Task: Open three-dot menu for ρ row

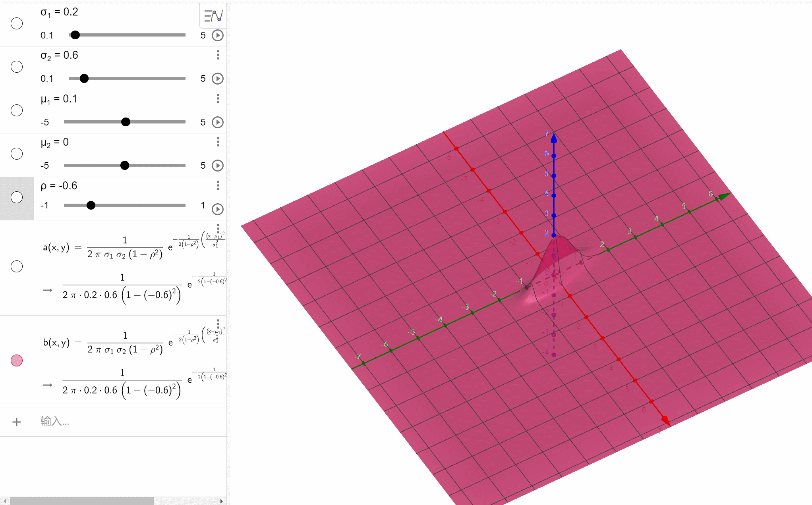Action: (x=218, y=185)
